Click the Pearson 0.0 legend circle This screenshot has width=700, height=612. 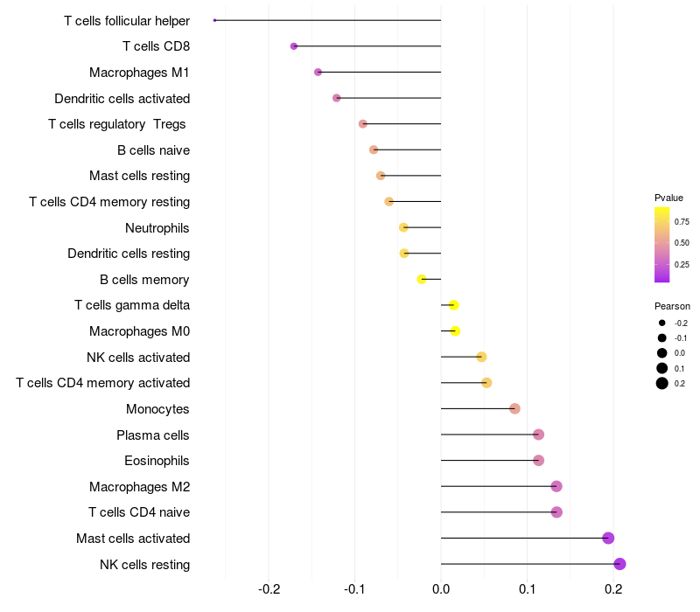click(661, 353)
